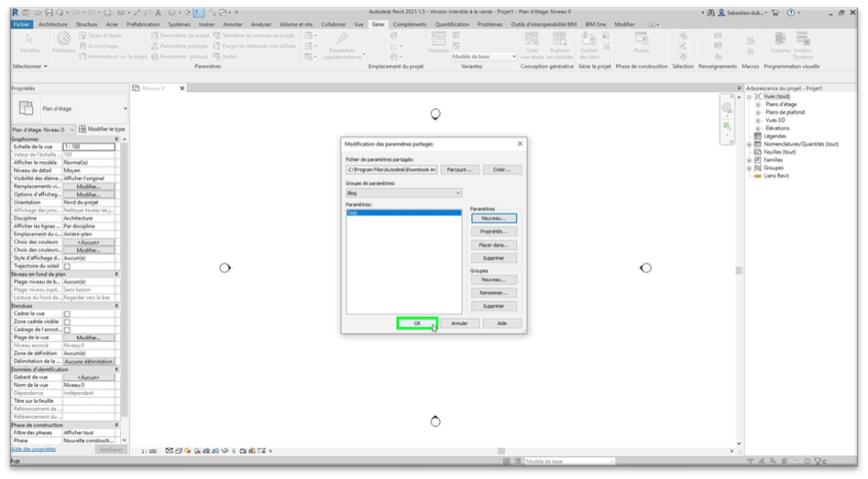Click the text A icon in quick access toolbar

pyautogui.click(x=158, y=13)
